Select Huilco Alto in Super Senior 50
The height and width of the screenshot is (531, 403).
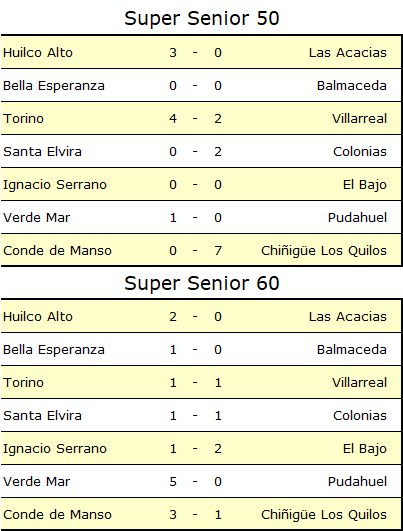[x=38, y=53]
